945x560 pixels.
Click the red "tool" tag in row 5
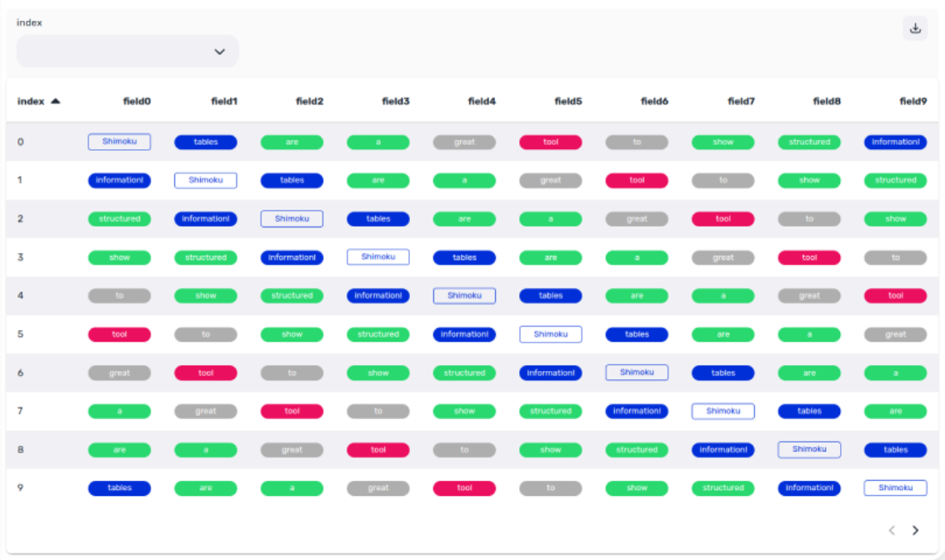coord(119,334)
